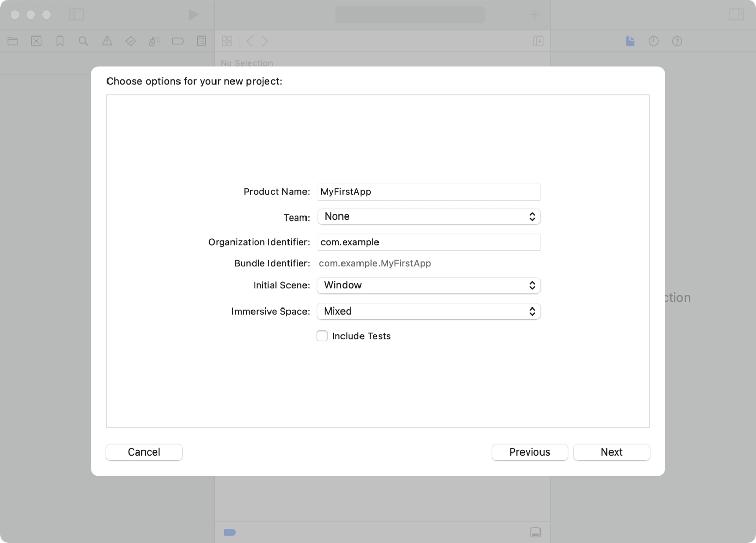
Task: Open the Issue navigator warning icon
Action: coord(107,41)
